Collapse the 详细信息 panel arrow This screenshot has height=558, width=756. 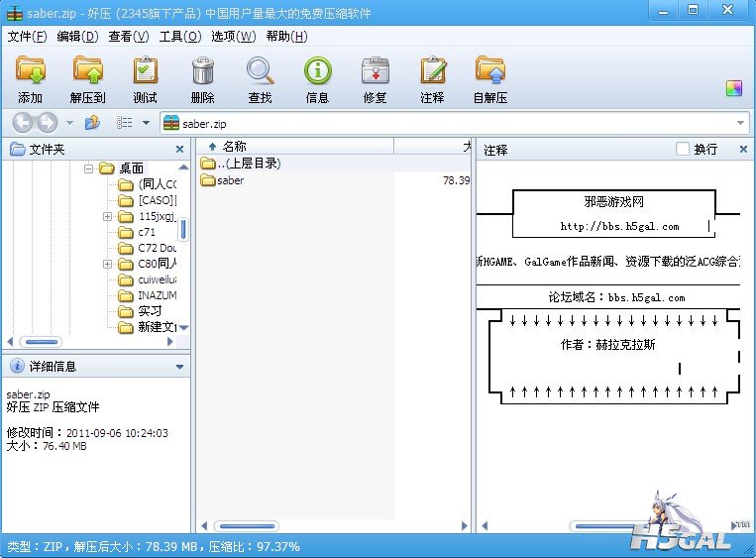pyautogui.click(x=179, y=367)
